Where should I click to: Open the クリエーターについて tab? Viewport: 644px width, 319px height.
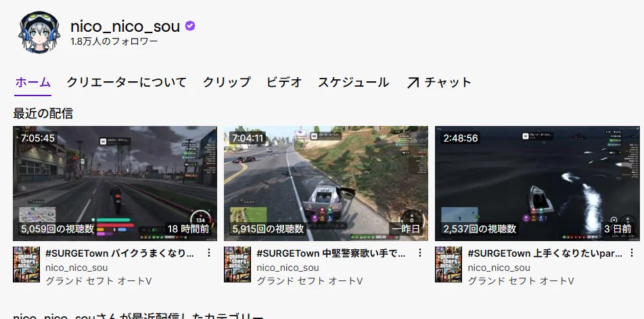tap(127, 82)
